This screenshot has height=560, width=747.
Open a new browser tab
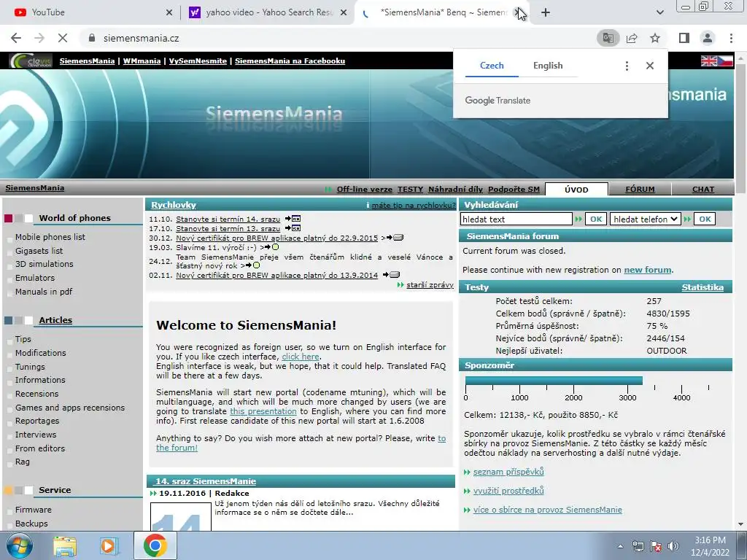[546, 12]
